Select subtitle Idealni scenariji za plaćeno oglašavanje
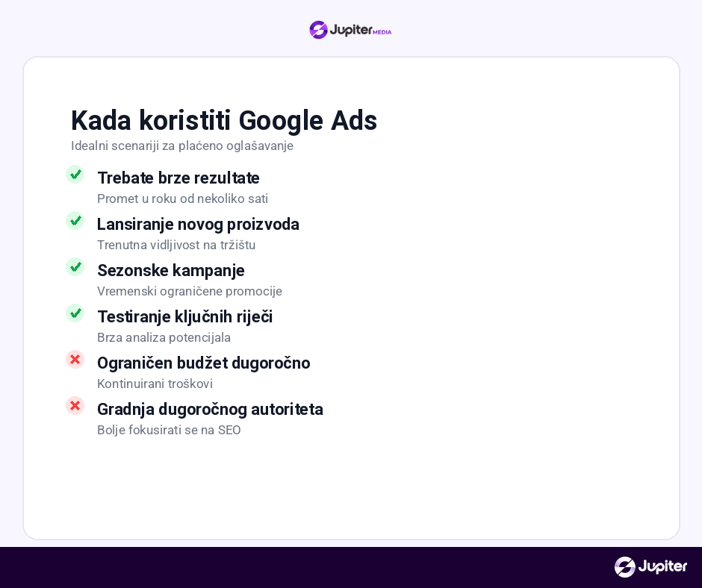 tap(182, 146)
